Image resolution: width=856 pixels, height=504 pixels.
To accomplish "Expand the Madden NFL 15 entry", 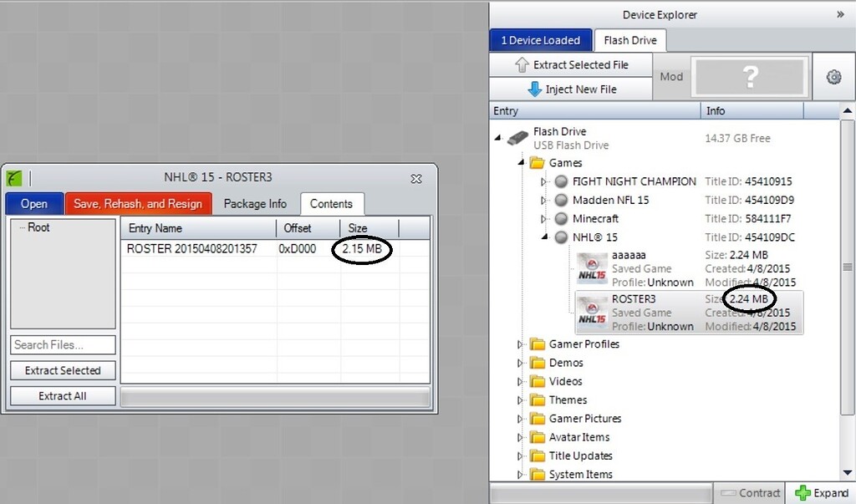I will [x=543, y=201].
